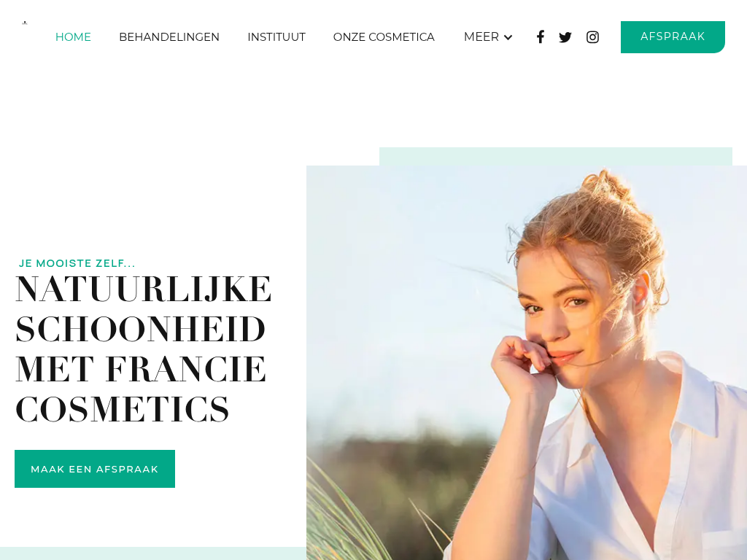Open the Twitter bird icon
This screenshot has width=747, height=560.
click(x=565, y=37)
